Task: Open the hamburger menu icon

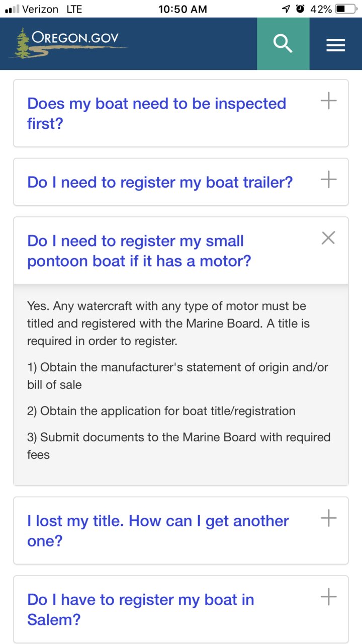Action: [x=335, y=45]
